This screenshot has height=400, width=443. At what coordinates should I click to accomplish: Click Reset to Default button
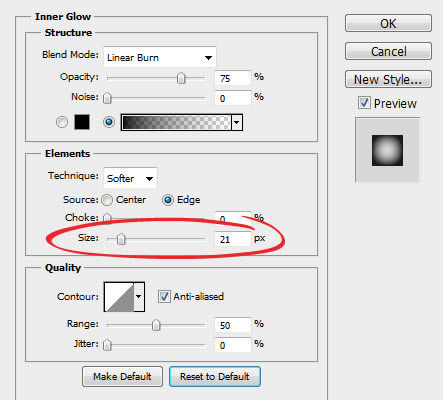(x=215, y=377)
